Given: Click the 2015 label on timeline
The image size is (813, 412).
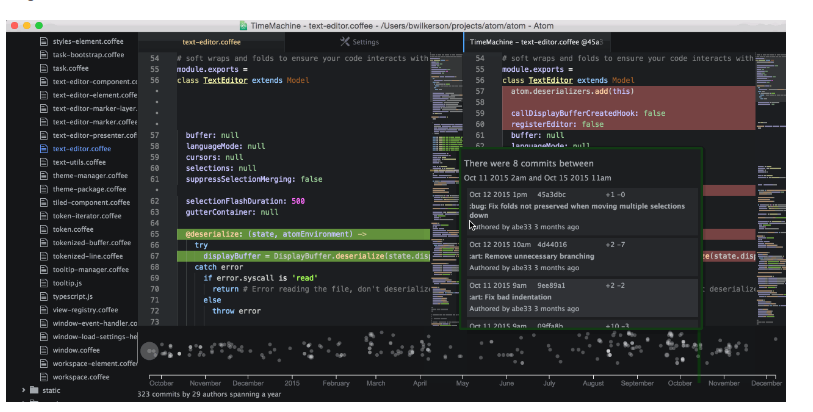Looking at the screenshot, I should 292,383.
